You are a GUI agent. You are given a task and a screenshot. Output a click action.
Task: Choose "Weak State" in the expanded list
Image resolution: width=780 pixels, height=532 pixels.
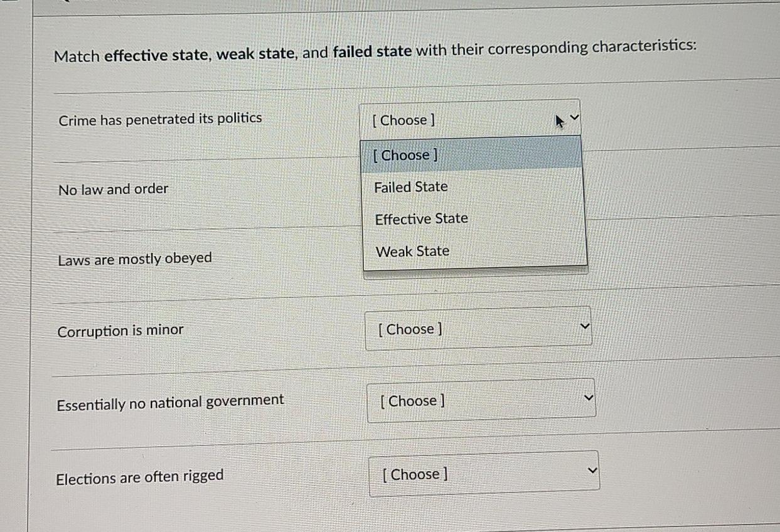click(412, 251)
